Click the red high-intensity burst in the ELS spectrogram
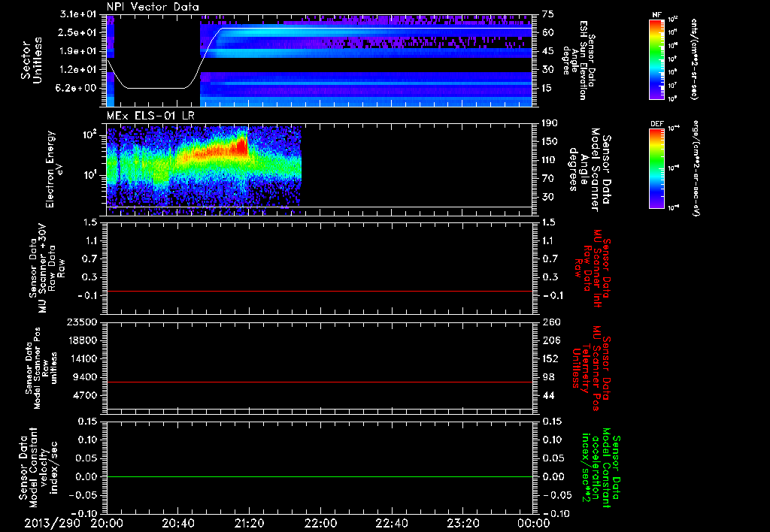Viewport: 770px width, 532px height. [x=241, y=147]
